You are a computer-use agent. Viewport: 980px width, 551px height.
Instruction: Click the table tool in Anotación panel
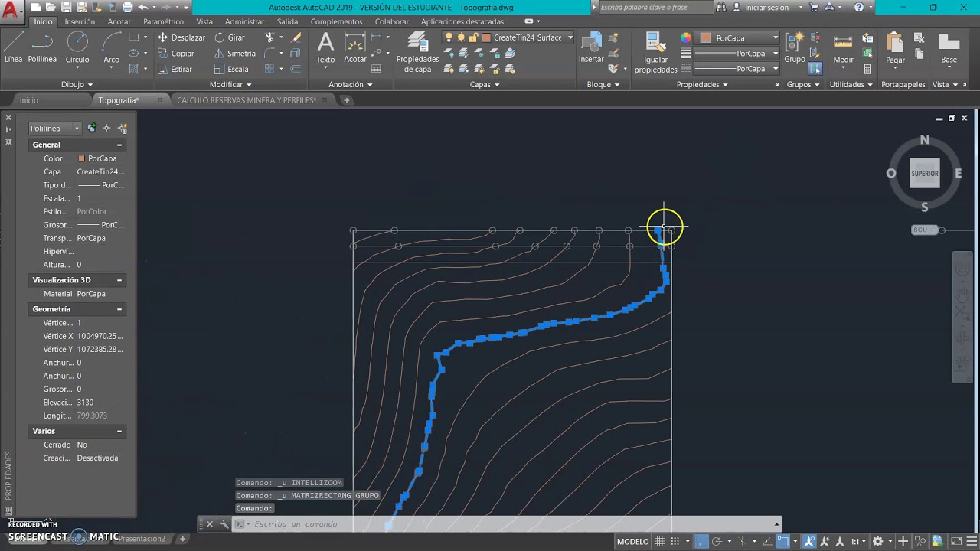(x=376, y=69)
